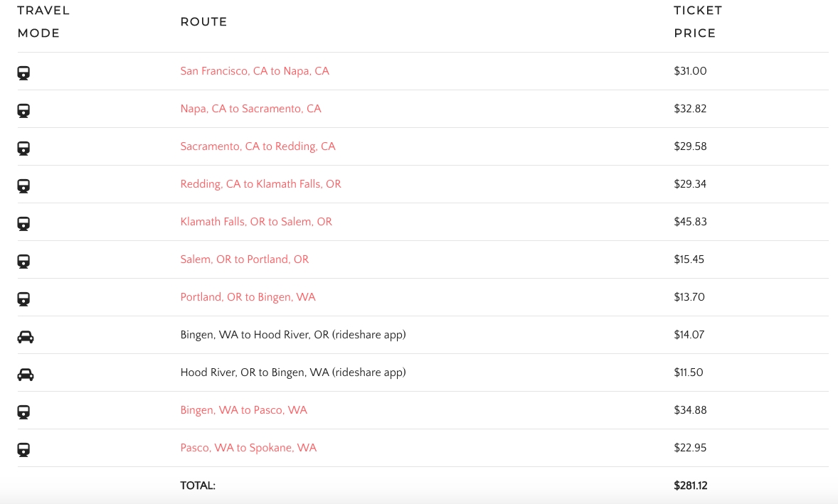Click train icon beside Bingen to Pasco
838x504 pixels.
click(x=23, y=412)
